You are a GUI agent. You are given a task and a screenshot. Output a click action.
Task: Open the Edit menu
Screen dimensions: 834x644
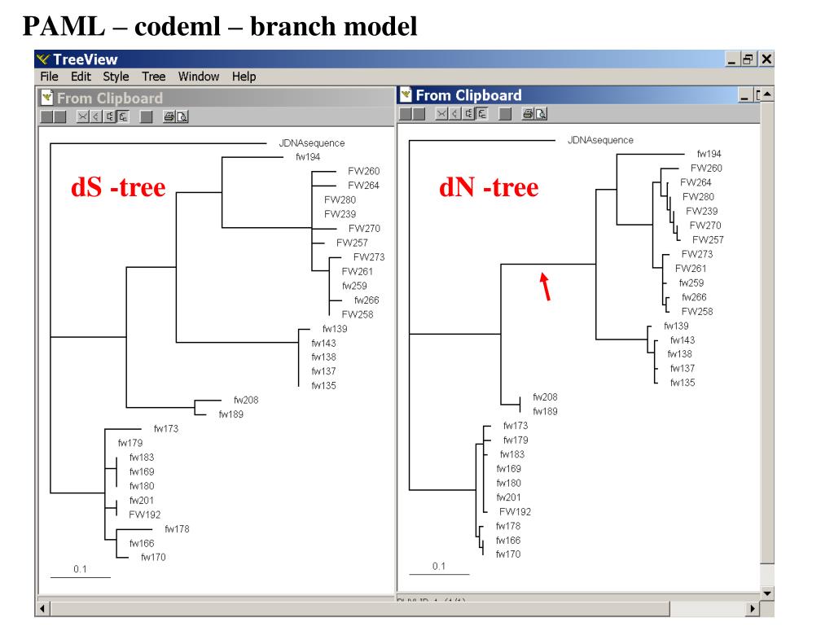point(81,77)
